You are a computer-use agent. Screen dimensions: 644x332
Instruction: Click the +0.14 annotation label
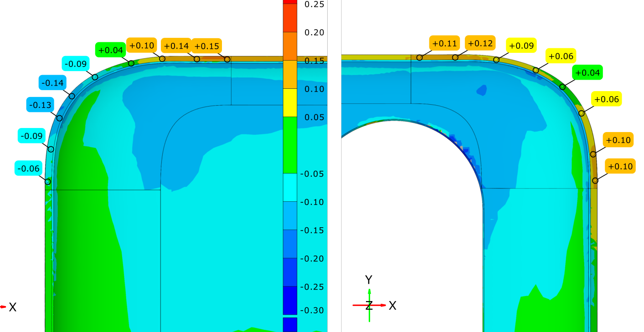(176, 46)
